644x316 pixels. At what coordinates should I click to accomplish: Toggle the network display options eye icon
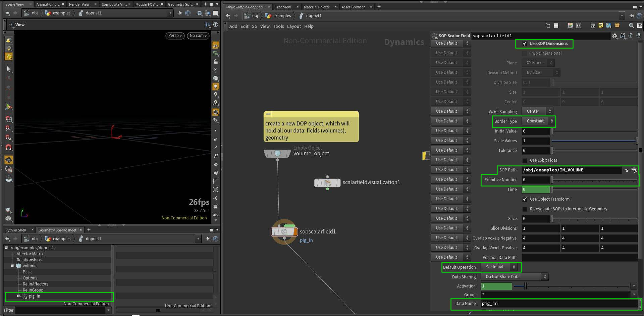coord(639,25)
